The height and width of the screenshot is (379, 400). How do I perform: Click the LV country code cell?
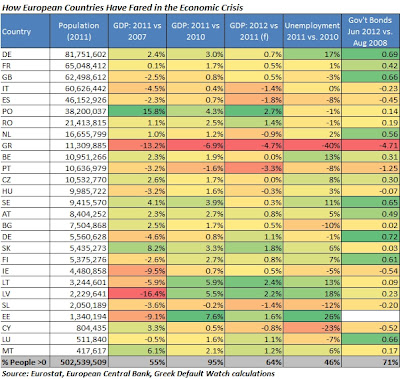tap(25, 294)
